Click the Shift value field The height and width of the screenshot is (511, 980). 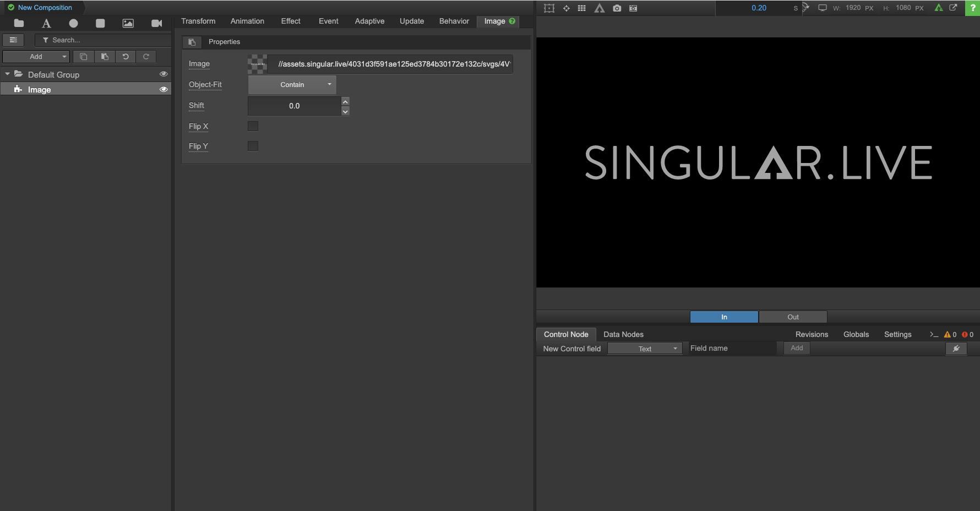(x=295, y=106)
